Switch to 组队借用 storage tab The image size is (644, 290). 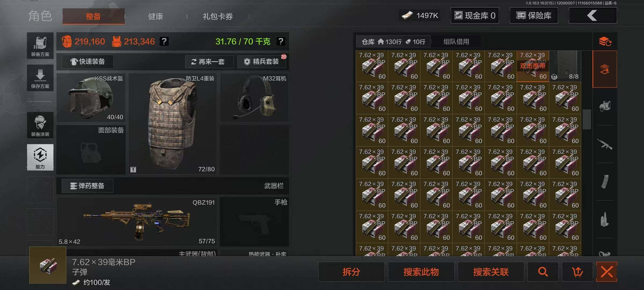click(456, 42)
